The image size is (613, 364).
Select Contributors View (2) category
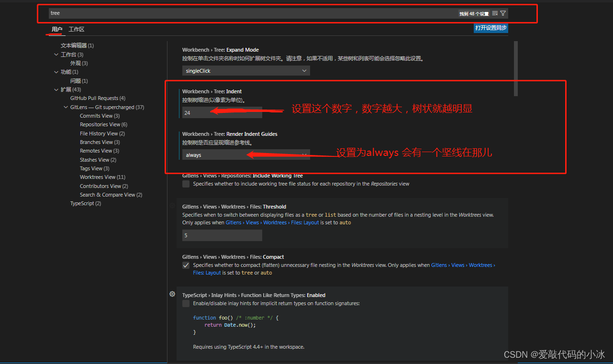[104, 186]
